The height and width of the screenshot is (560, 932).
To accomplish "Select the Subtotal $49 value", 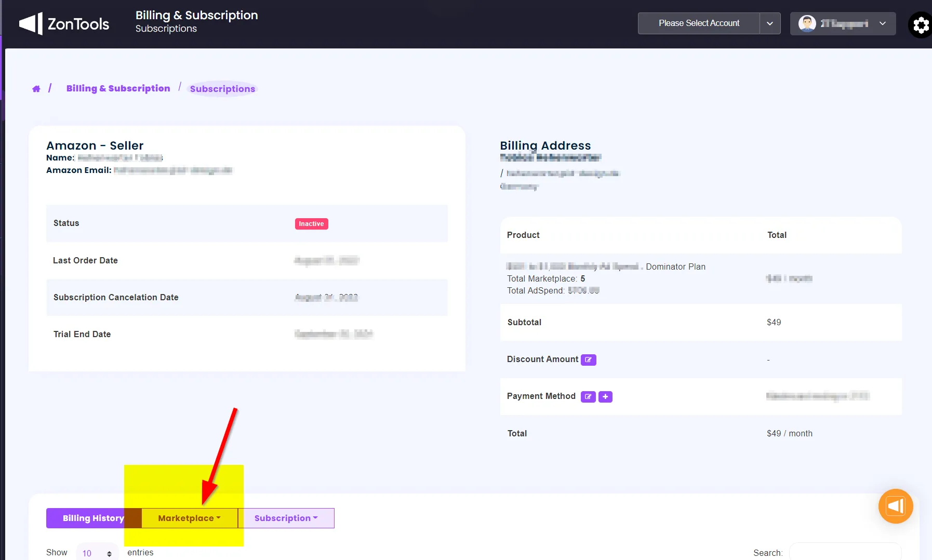I will tap(774, 322).
